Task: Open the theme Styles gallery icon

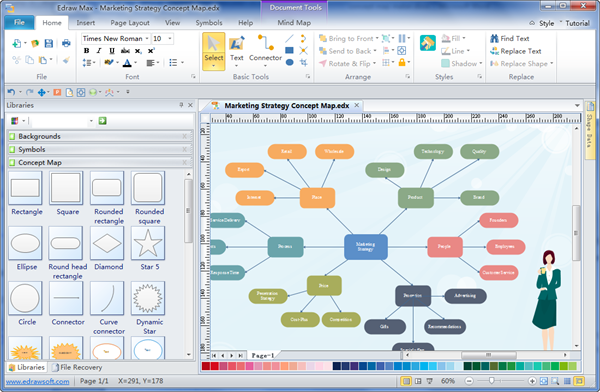Action: point(427,43)
